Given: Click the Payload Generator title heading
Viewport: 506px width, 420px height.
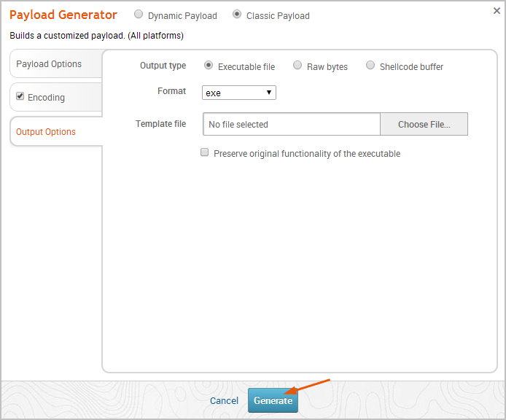Looking at the screenshot, I should [x=63, y=15].
